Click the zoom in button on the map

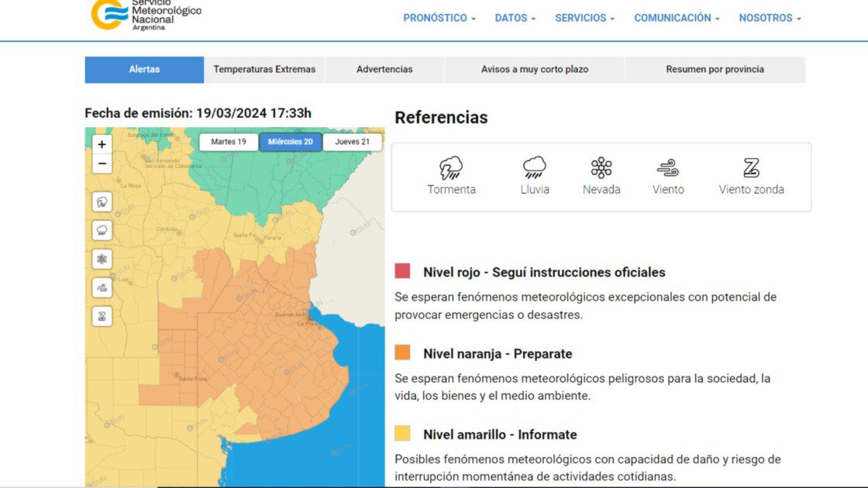[101, 143]
